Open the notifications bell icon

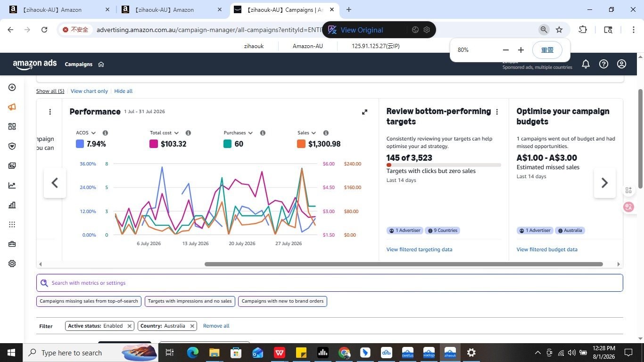click(586, 64)
